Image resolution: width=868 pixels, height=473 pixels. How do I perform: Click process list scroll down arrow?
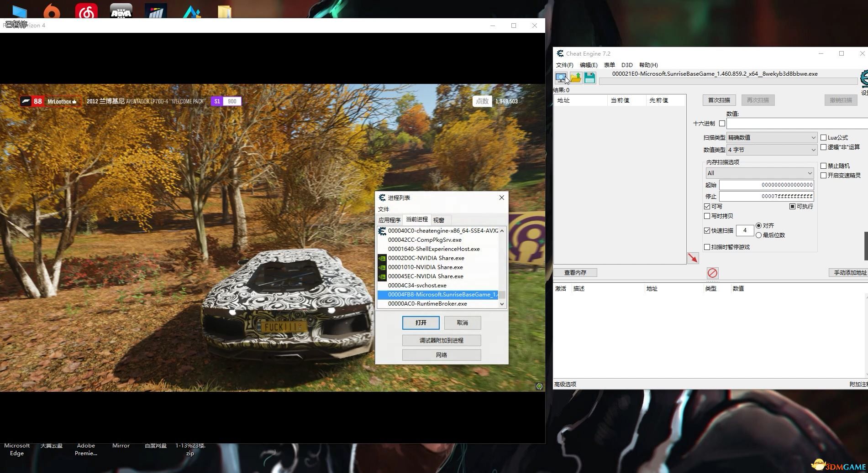click(502, 304)
